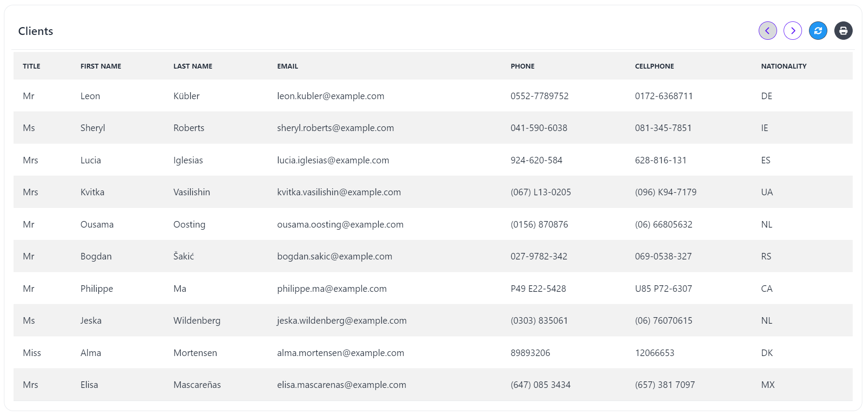Viewport: 868px width, 415px height.
Task: Click cellphone number 069-0538-327
Action: point(663,256)
